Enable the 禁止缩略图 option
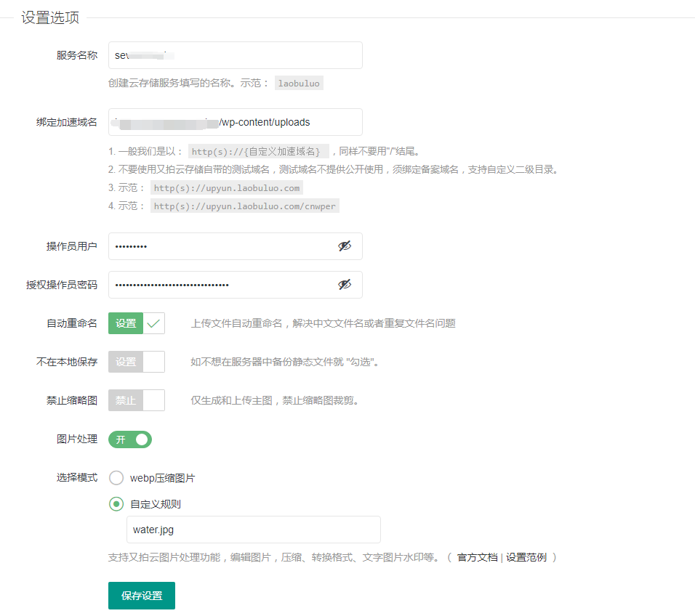Screen dimensions: 695x616 137,400
